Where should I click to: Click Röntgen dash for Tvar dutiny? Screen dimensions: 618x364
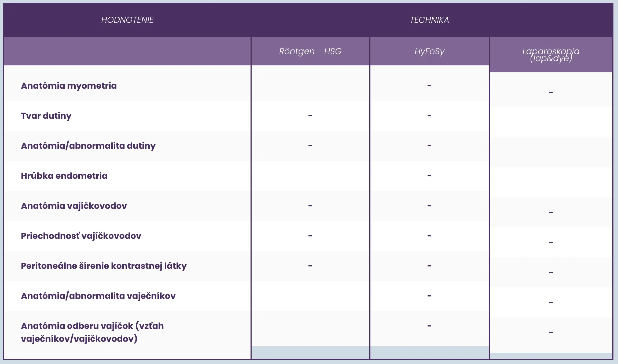(x=310, y=116)
